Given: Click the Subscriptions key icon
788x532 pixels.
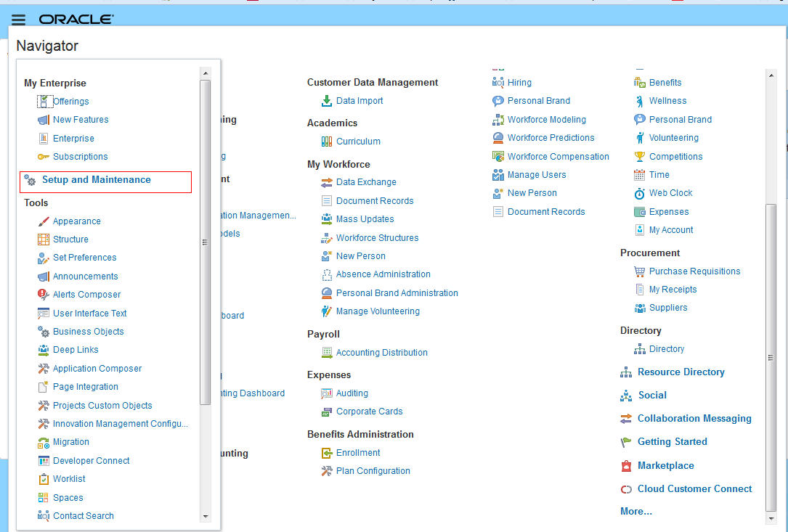Looking at the screenshot, I should 44,157.
